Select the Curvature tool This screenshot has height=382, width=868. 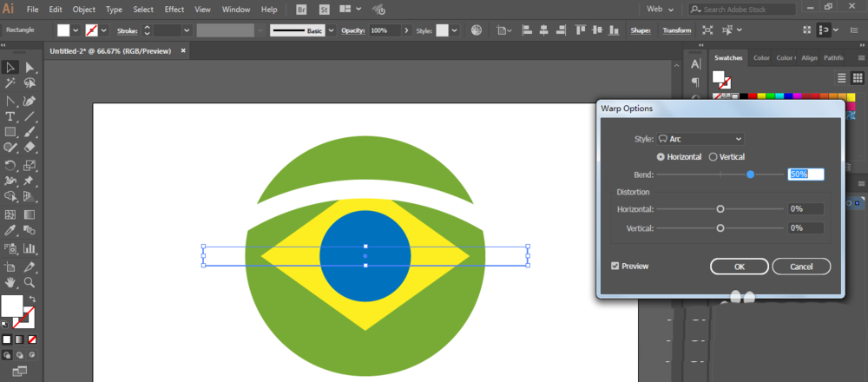click(30, 101)
